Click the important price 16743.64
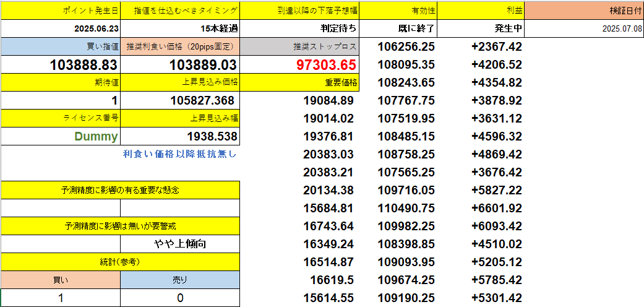 click(x=328, y=226)
